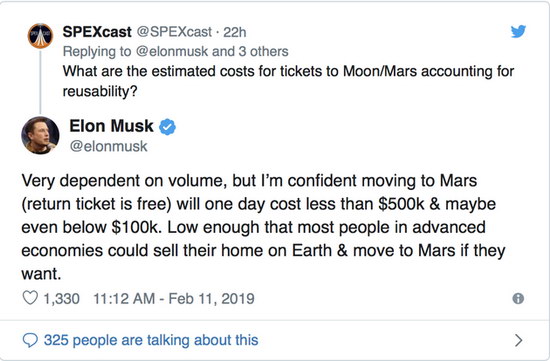Open the 22h timestamp link
This screenshot has height=361, width=550.
[235, 32]
